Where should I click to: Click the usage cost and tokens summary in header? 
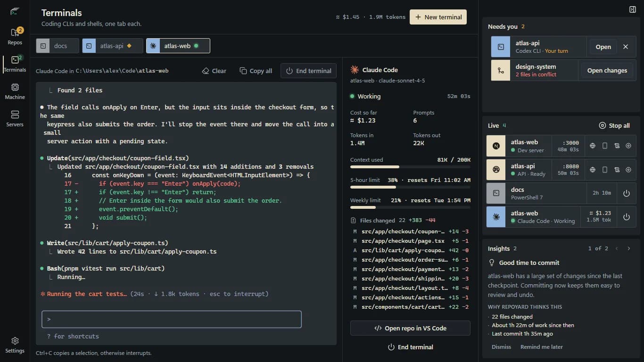coord(371,17)
